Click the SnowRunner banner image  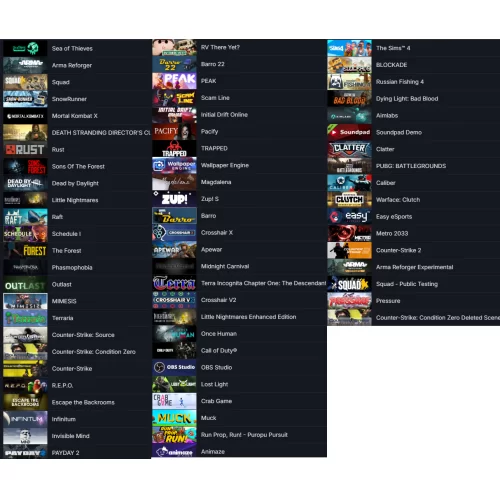(25, 99)
